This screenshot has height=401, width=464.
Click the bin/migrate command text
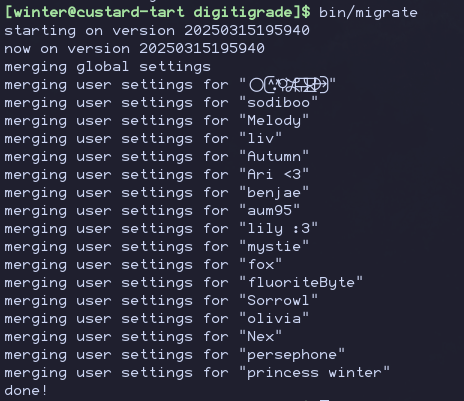(368, 13)
